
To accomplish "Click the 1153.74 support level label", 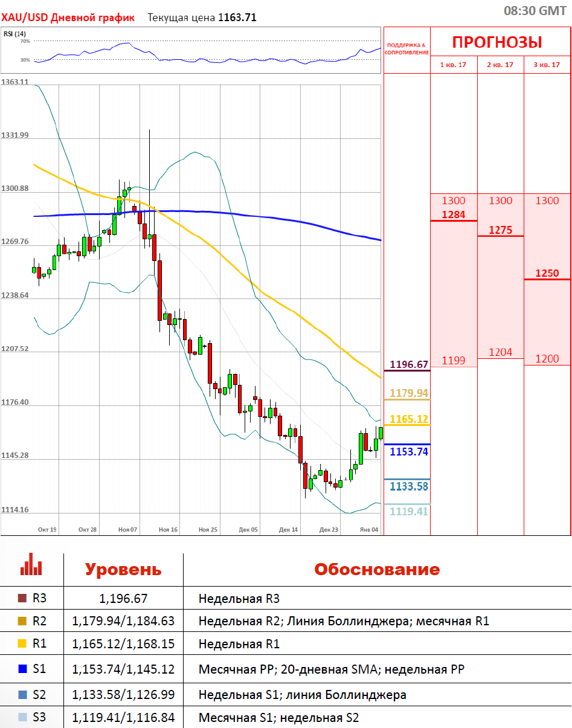I will pos(409,451).
